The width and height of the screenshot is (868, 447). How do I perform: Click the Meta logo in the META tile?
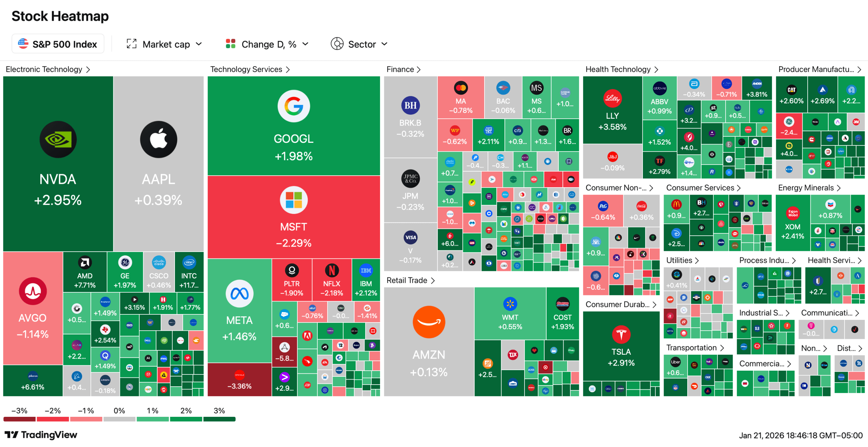click(x=239, y=293)
